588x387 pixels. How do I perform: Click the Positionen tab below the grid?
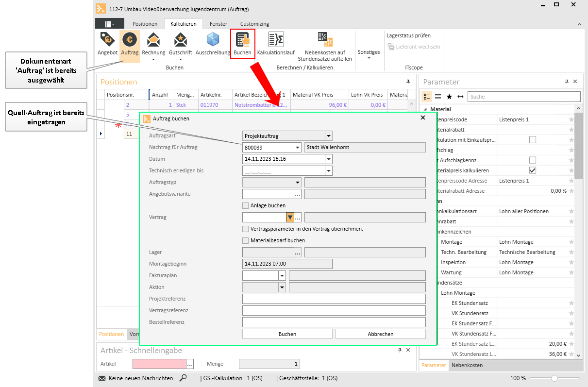(x=112, y=334)
